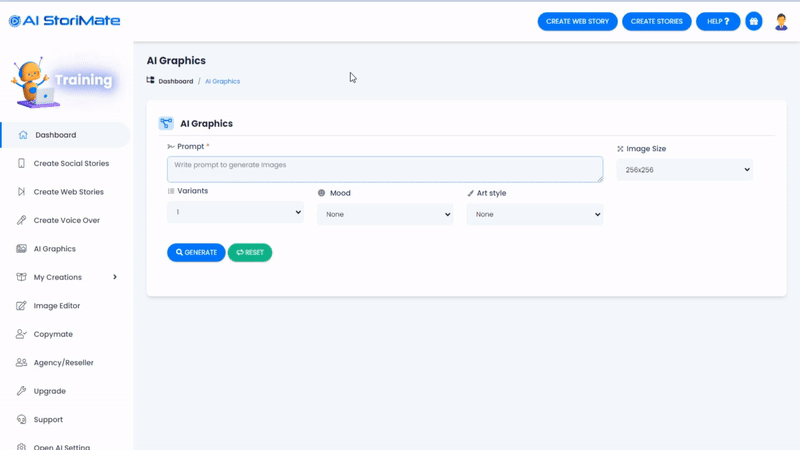Click the Upgrade wrench icon
Viewport: 800px width, 450px height.
tap(21, 391)
